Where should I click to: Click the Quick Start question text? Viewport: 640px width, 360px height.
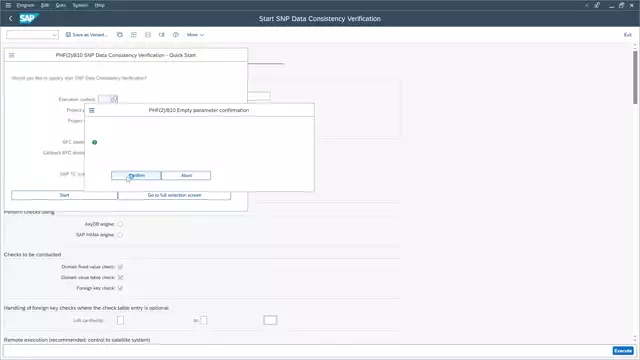click(x=79, y=78)
